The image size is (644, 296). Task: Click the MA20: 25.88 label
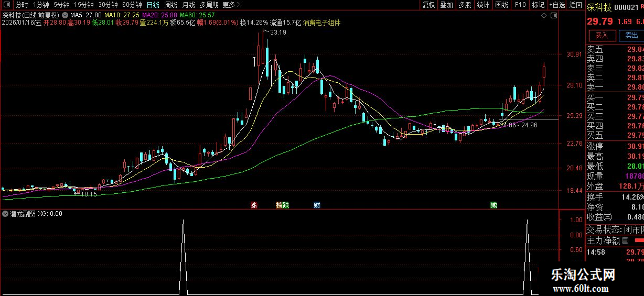[159, 15]
